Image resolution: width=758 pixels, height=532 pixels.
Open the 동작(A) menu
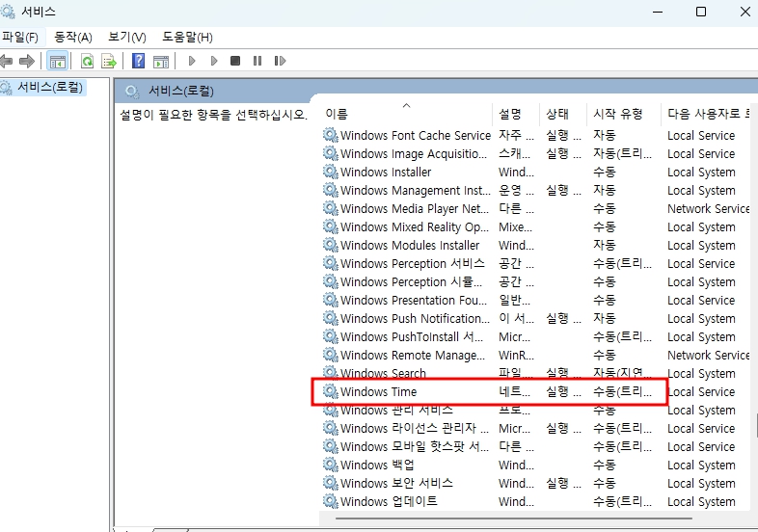73,38
